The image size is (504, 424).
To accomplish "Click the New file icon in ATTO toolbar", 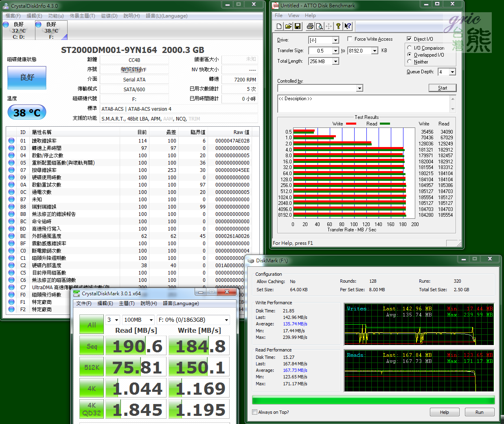I will pos(279,26).
